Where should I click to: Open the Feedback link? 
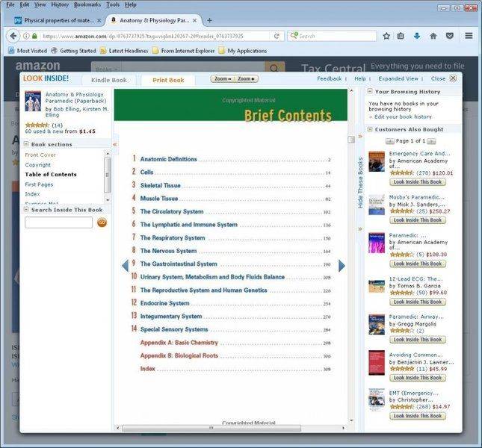(x=330, y=78)
